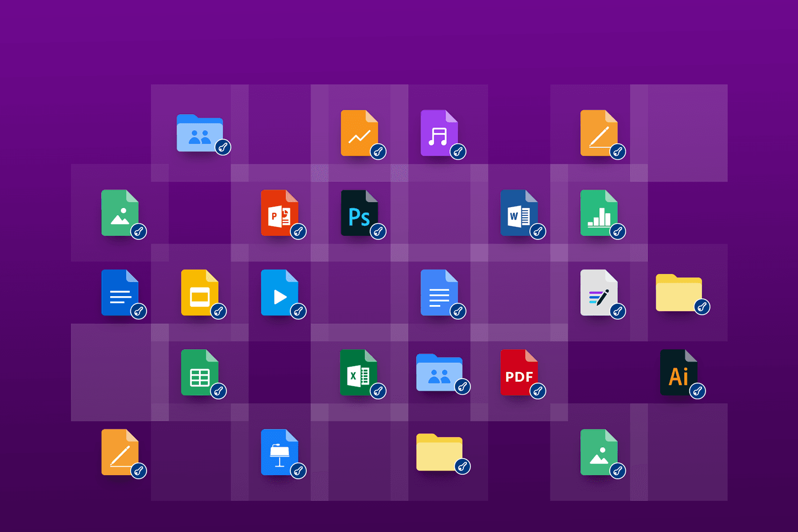Open the gray notes file with pen
This screenshot has width=798, height=532.
click(599, 293)
